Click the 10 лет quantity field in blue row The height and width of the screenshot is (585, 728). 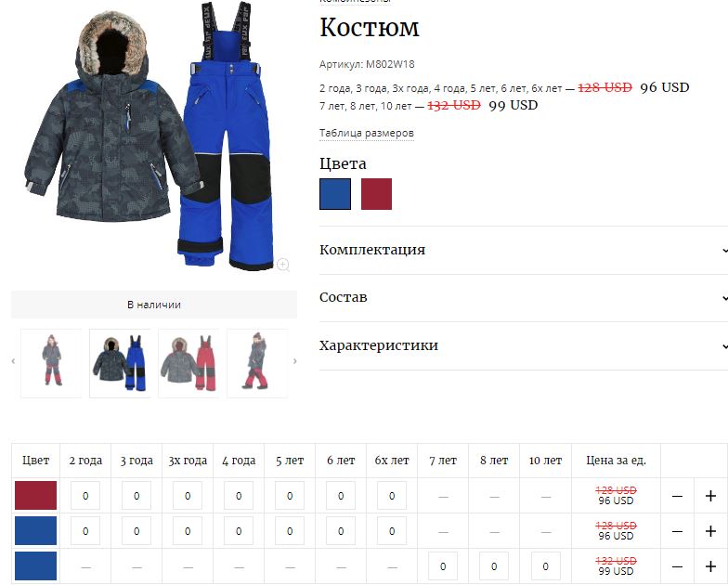pyautogui.click(x=546, y=566)
